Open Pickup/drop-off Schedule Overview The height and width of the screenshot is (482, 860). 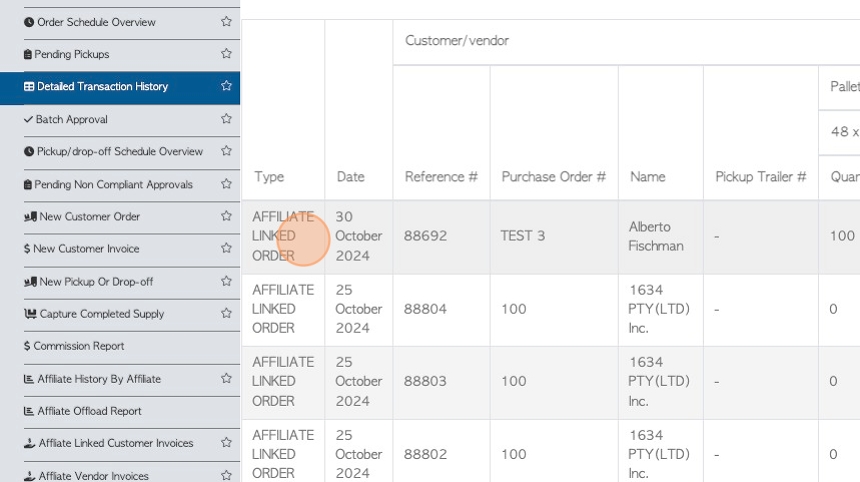[120, 152]
